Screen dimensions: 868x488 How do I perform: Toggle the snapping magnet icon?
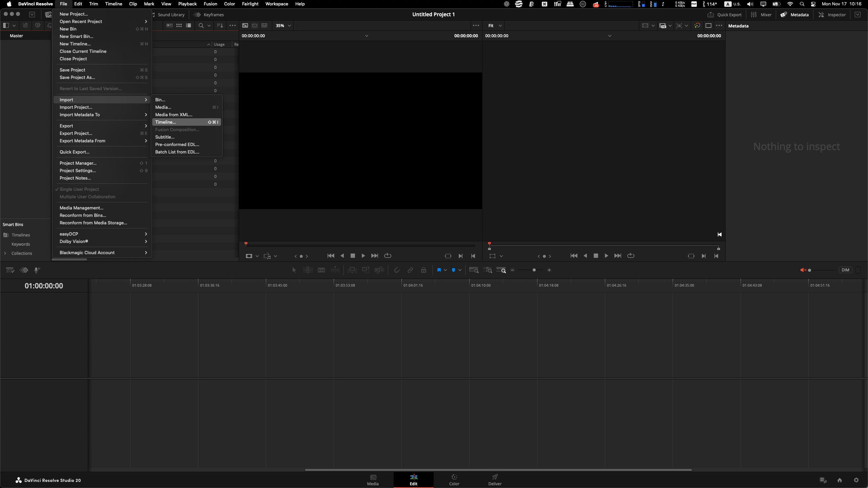pos(397,270)
